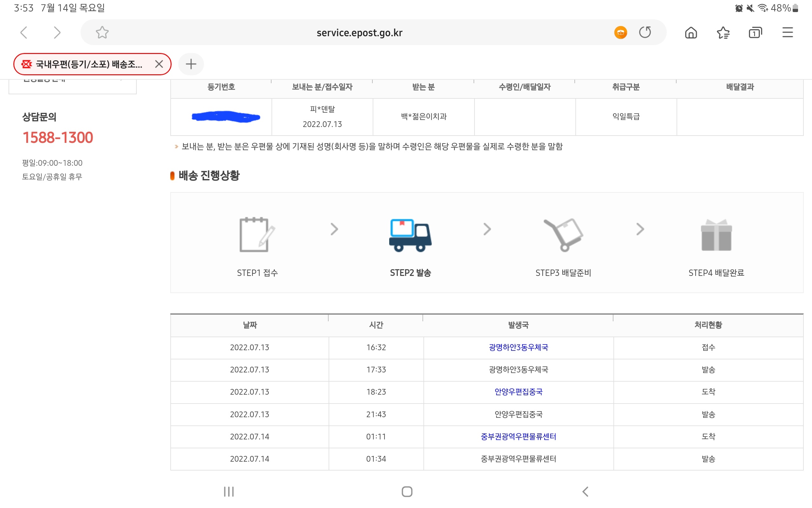The height and width of the screenshot is (508, 812).
Task: Tap the 날짜 column header
Action: pos(250,325)
